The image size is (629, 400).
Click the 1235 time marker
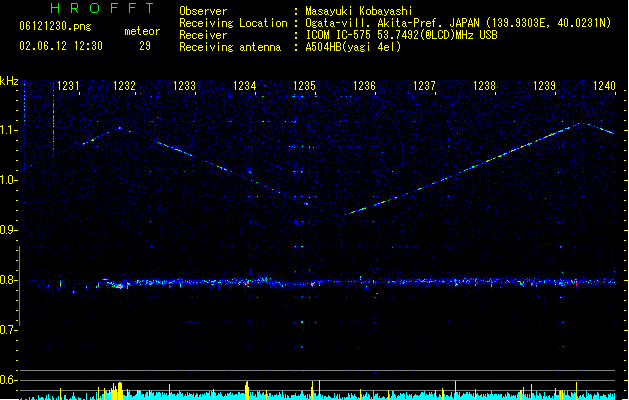click(x=304, y=86)
